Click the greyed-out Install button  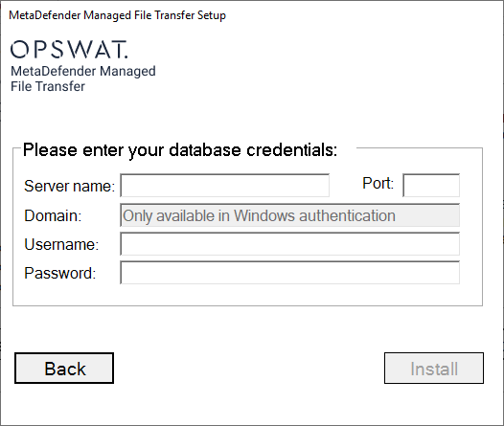(434, 369)
